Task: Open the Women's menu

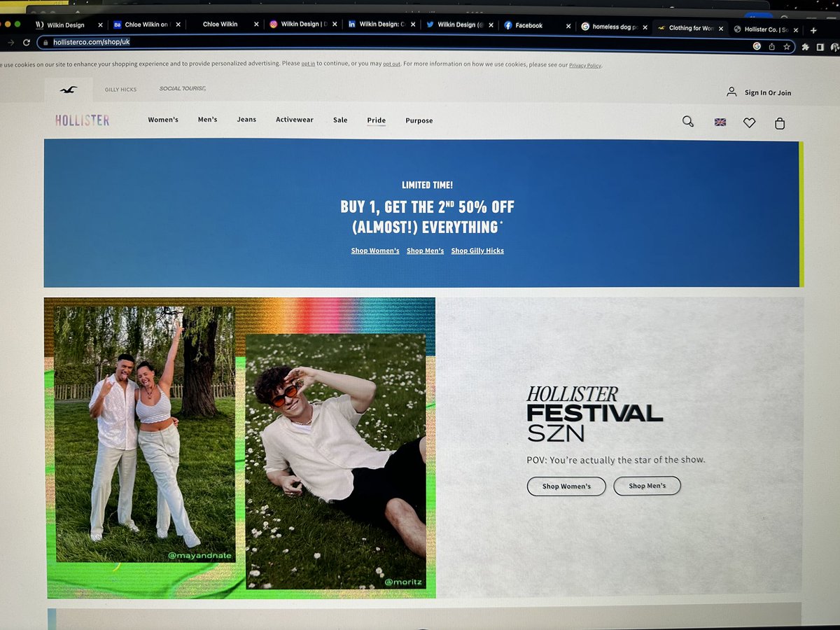Action: tap(163, 120)
